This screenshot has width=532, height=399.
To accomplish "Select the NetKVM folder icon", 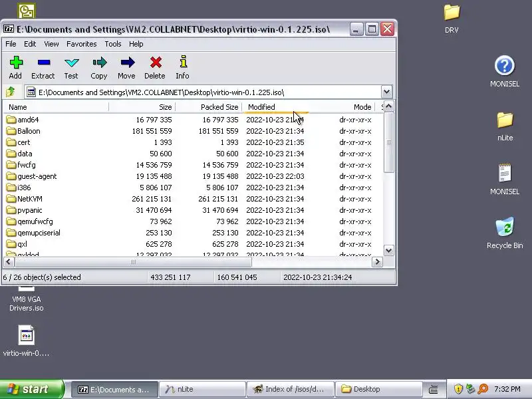I will pos(11,199).
